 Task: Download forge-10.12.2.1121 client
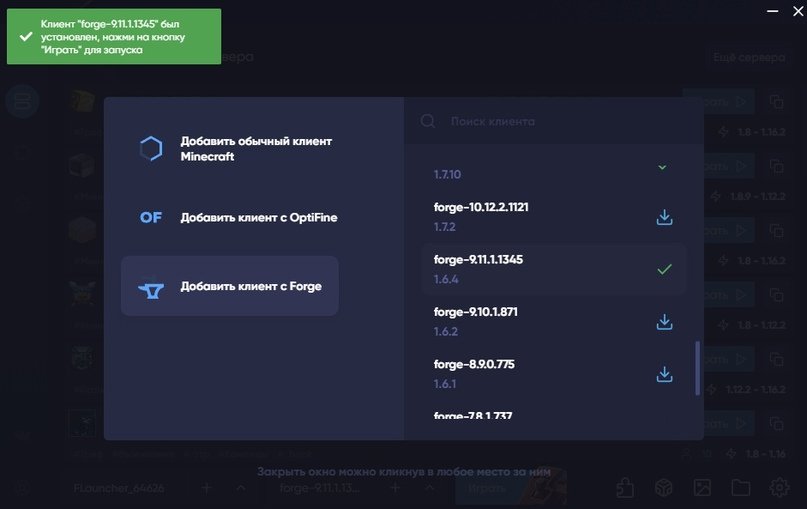[x=664, y=217]
